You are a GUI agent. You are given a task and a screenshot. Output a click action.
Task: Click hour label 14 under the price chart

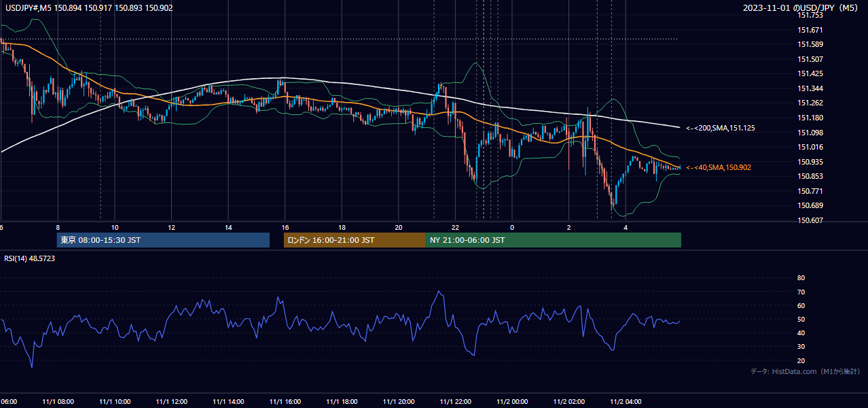(x=228, y=227)
